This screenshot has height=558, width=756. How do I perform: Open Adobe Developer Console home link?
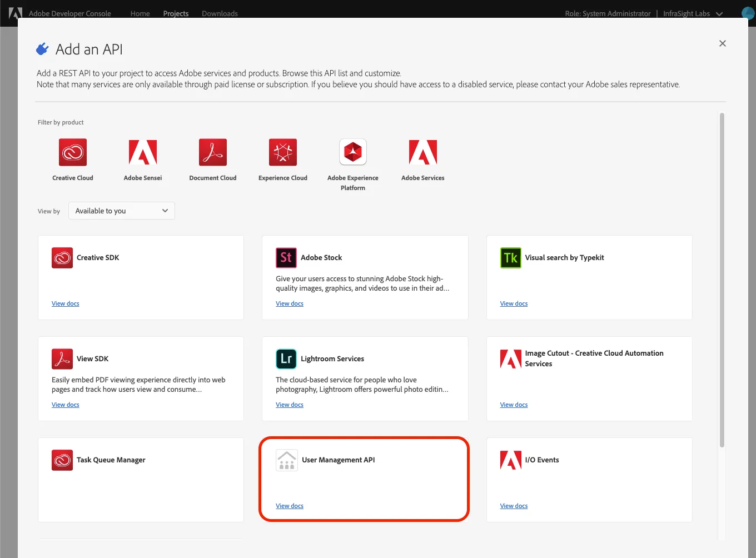coord(70,13)
